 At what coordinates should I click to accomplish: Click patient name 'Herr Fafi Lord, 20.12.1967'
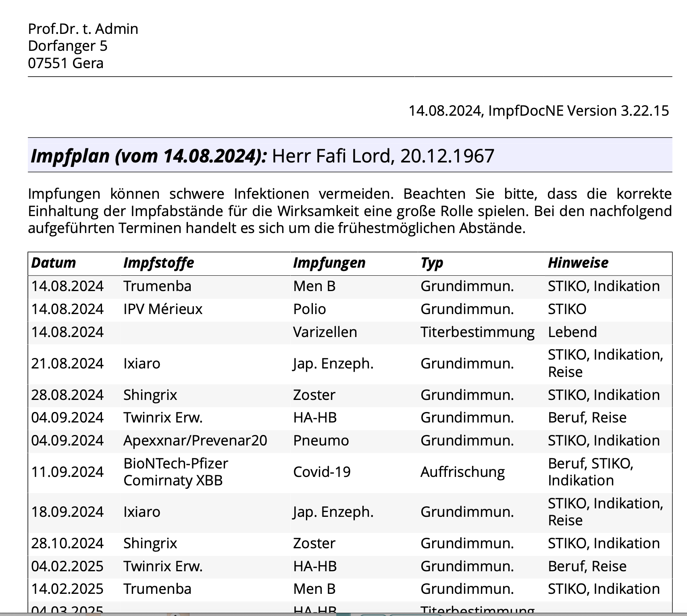pyautogui.click(x=383, y=156)
